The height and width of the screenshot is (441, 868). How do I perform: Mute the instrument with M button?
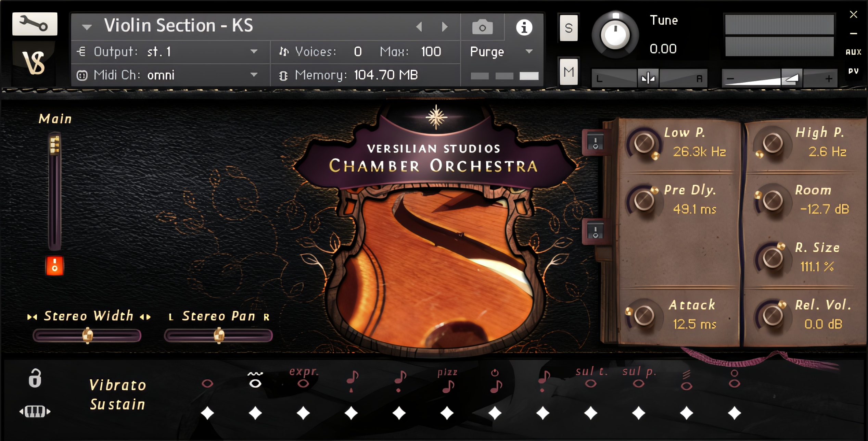[569, 72]
